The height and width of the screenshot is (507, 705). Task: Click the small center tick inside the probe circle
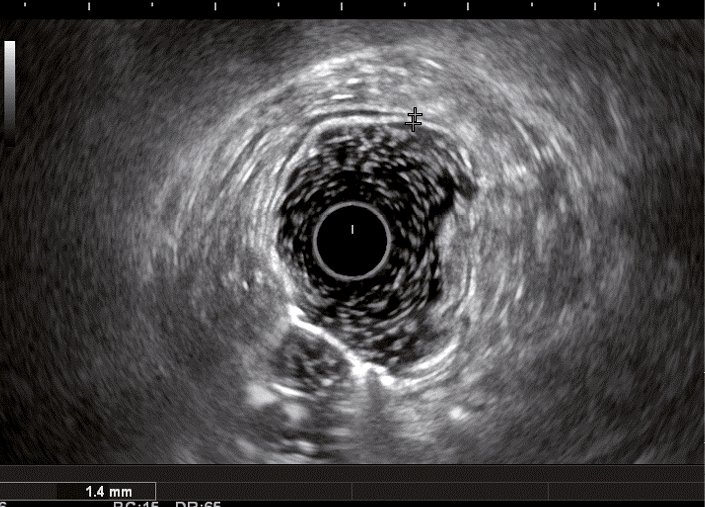[x=351, y=229]
